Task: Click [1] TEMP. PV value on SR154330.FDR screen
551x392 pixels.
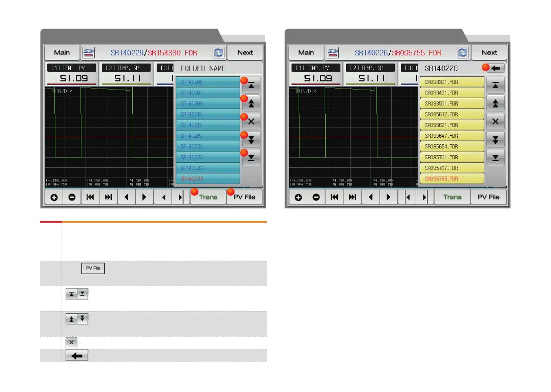Action: pos(73,78)
